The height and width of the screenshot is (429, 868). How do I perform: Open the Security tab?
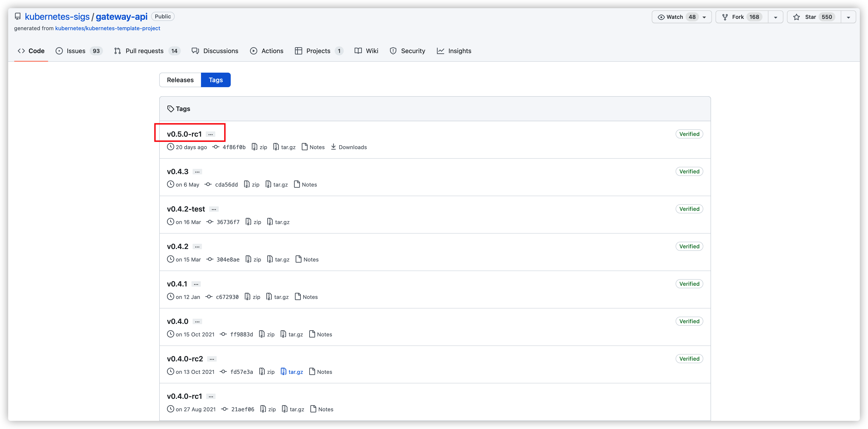point(407,51)
